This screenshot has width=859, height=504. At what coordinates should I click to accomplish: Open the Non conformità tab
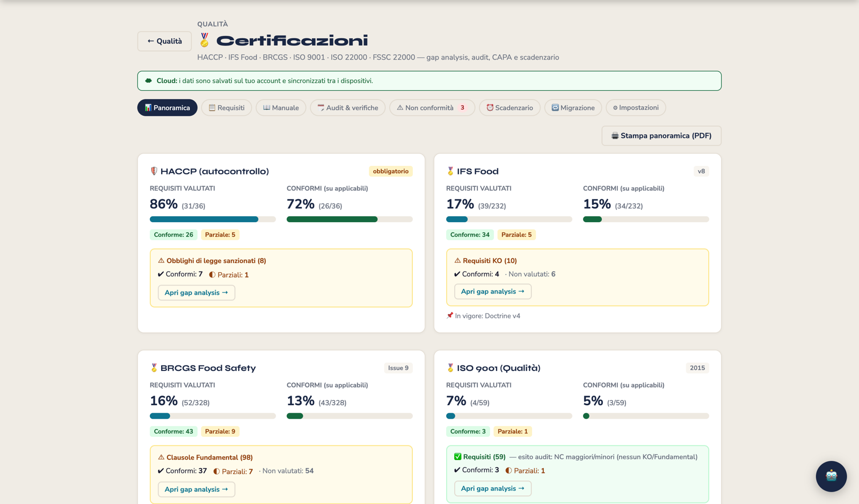432,108
